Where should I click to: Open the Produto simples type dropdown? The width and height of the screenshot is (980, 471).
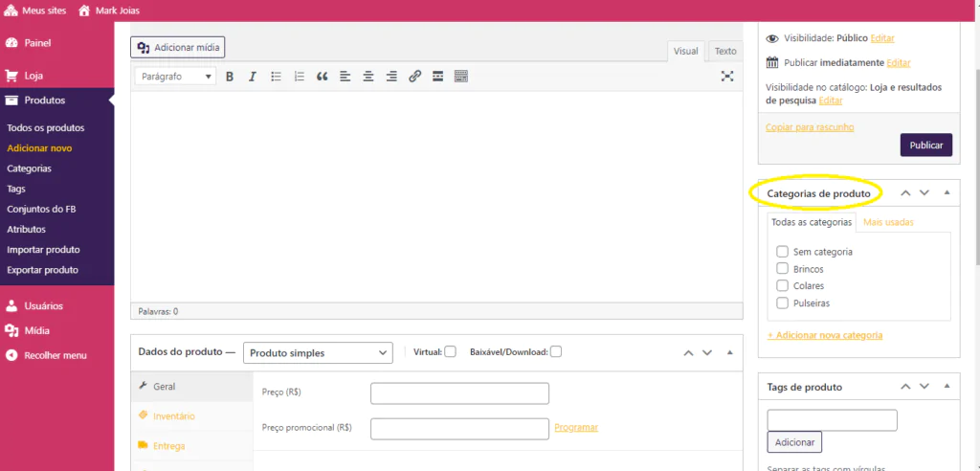[x=318, y=353]
